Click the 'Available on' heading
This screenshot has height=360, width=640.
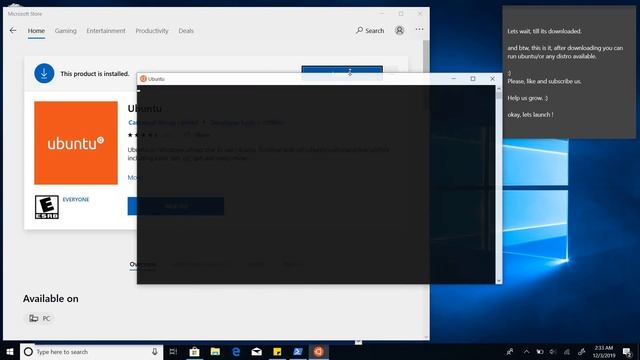pyautogui.click(x=51, y=299)
